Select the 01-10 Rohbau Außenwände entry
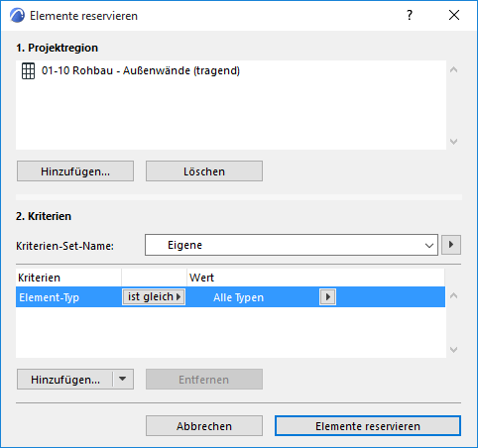The width and height of the screenshot is (478, 448). [141, 70]
